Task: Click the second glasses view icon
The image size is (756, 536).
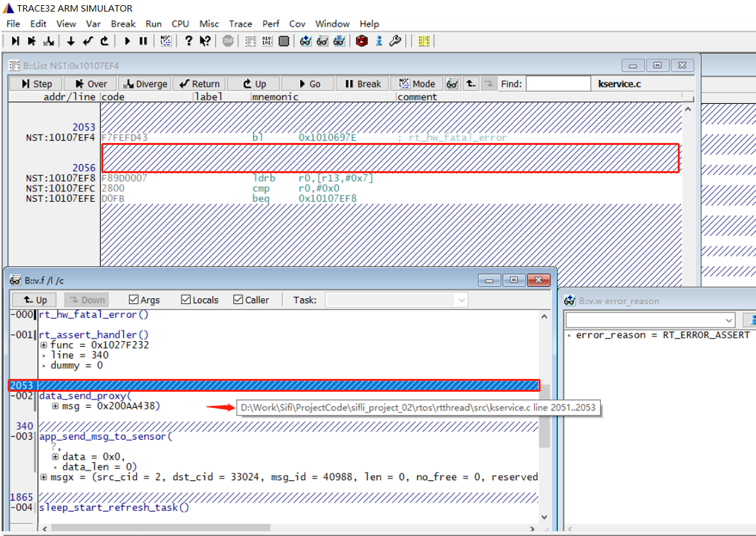Action: point(323,41)
